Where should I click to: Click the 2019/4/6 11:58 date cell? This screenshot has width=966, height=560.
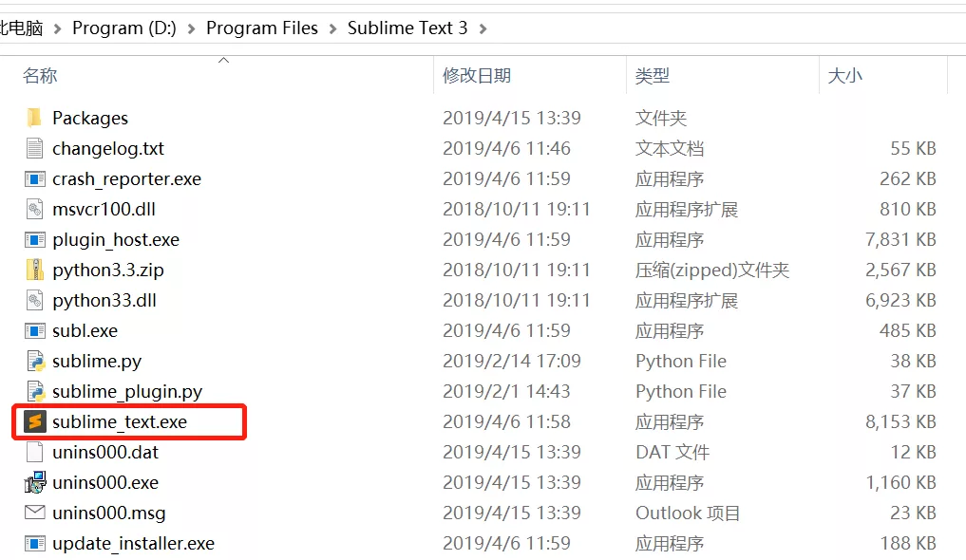(x=506, y=421)
